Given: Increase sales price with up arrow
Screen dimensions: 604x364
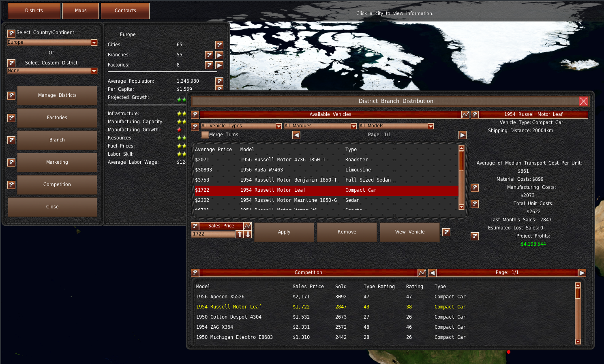Looking at the screenshot, I should click(240, 234).
